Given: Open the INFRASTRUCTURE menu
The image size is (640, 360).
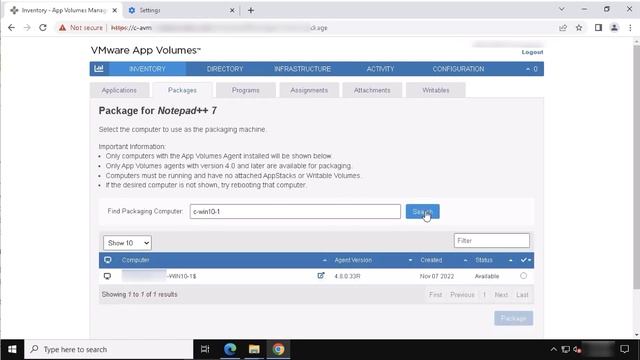Looking at the screenshot, I should 302,69.
